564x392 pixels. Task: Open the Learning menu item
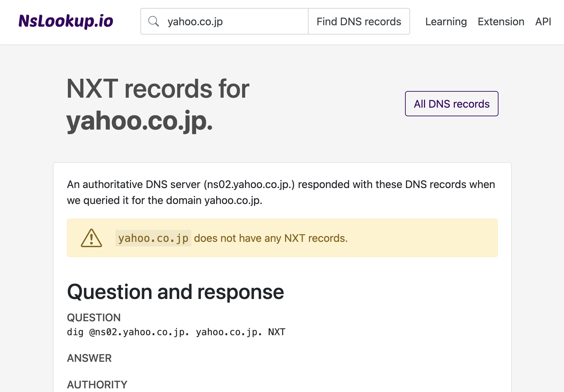(446, 21)
